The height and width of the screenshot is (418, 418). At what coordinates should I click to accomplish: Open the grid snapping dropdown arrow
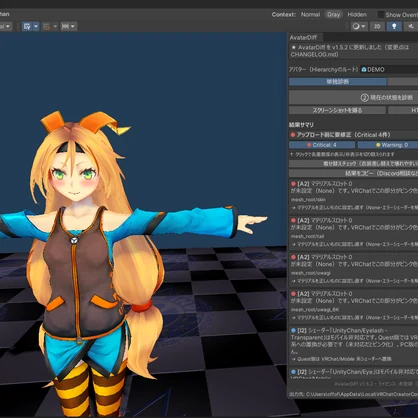point(36,26)
